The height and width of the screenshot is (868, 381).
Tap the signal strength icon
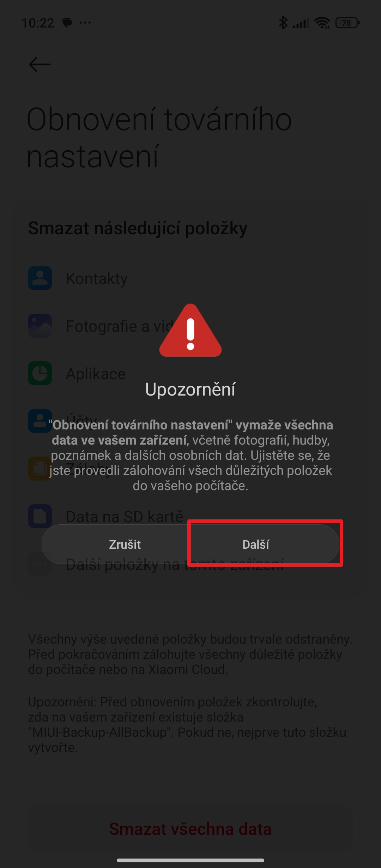pyautogui.click(x=301, y=23)
